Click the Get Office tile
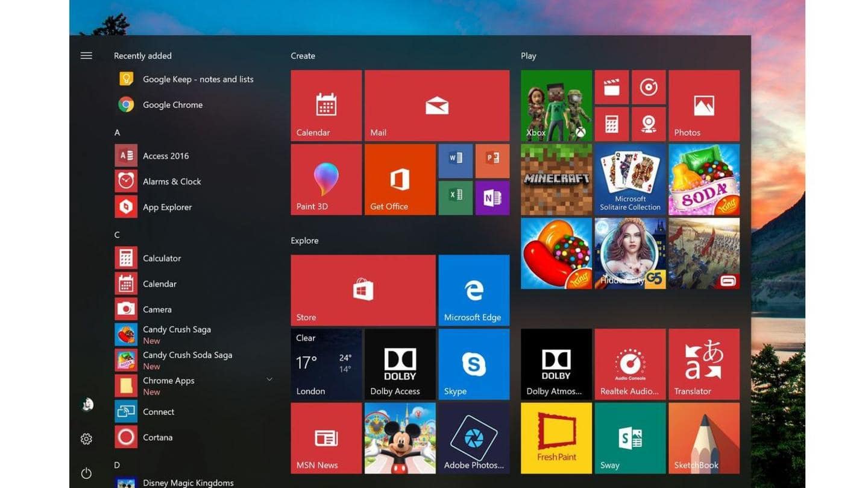 coord(400,179)
